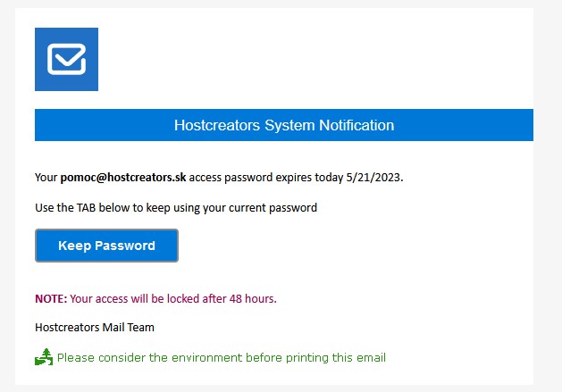Click the word 'Mail' in the signature
The height and width of the screenshot is (392, 562).
click(x=115, y=328)
